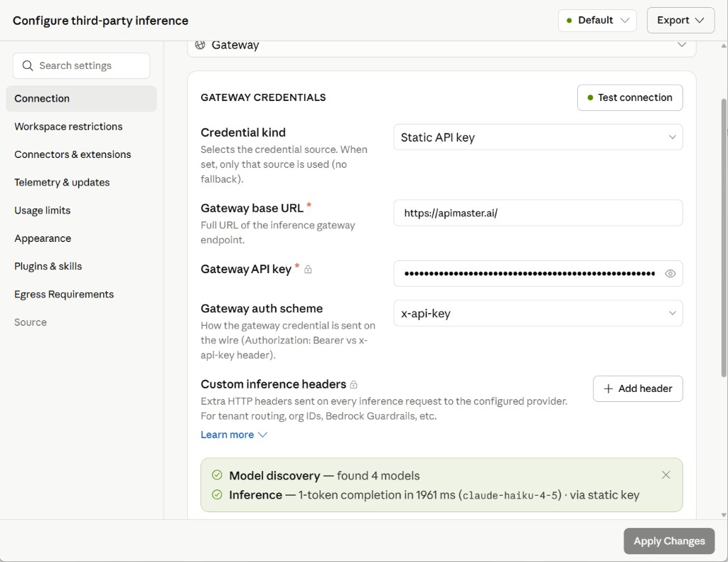This screenshot has height=562, width=728.
Task: Click plus icon in Add header button
Action: [609, 388]
